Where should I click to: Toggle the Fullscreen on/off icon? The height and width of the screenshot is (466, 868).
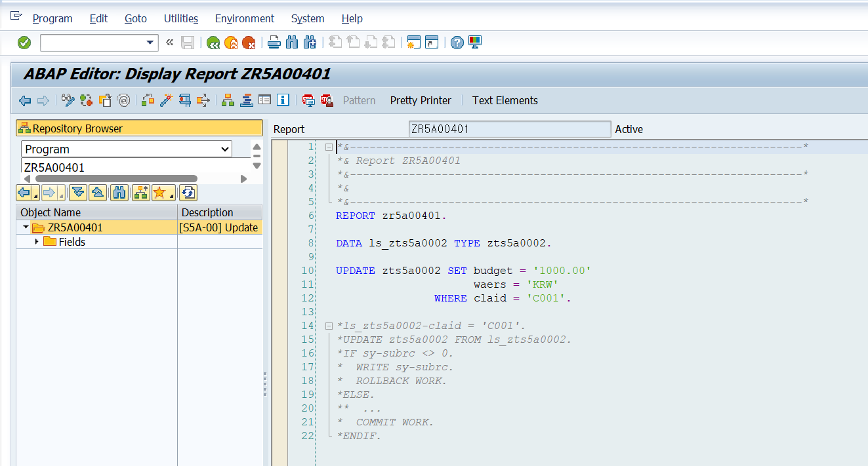[x=264, y=100]
